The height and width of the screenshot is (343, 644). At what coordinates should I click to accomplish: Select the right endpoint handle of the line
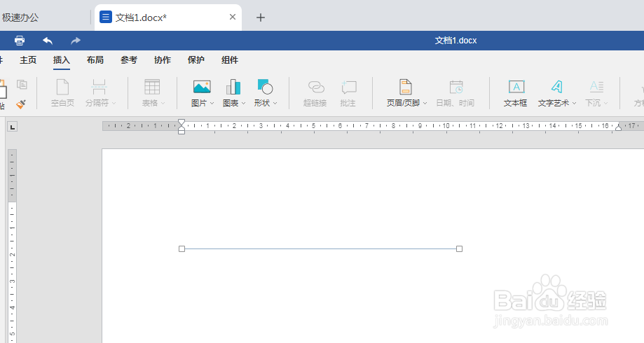pyautogui.click(x=459, y=248)
